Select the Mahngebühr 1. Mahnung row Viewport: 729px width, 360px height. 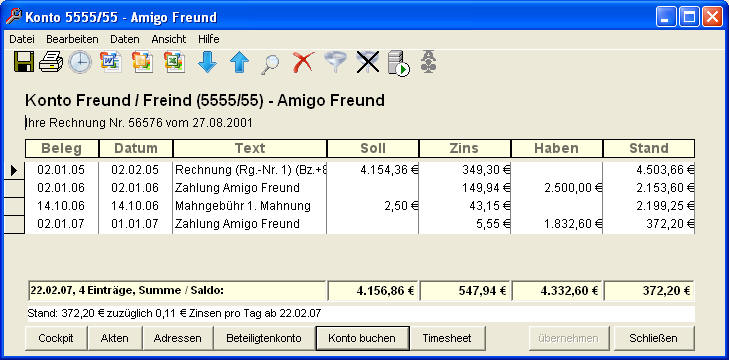359,206
